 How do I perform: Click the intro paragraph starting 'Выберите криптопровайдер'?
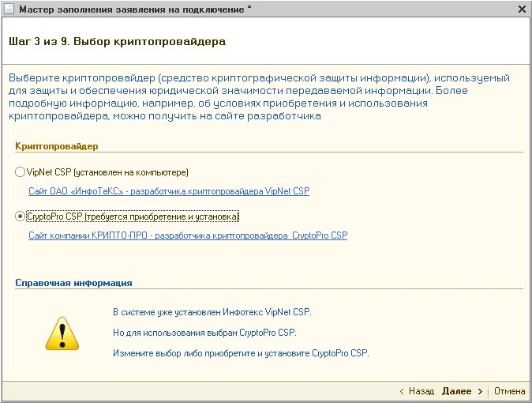click(259, 97)
